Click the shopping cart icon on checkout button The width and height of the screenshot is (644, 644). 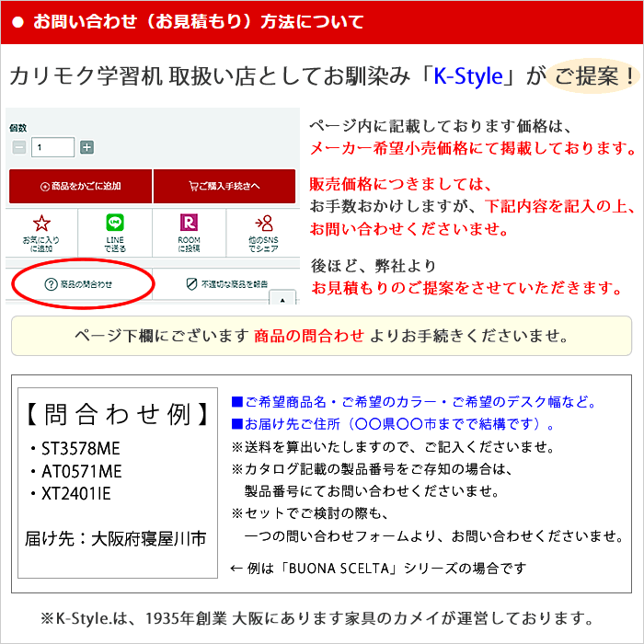193,187
